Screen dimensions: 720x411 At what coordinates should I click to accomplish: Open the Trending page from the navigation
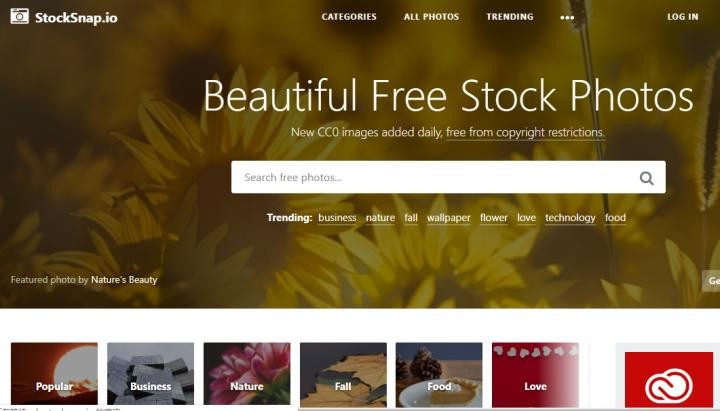pyautogui.click(x=510, y=17)
